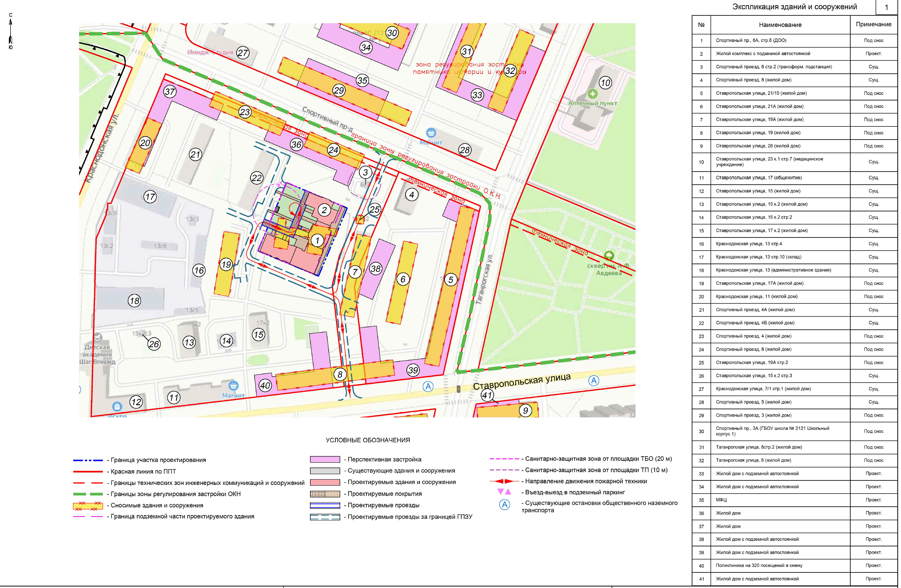The width and height of the screenshot is (901, 588).
Task: Click row Жилой комплекс с подземной автостоянкой
Action: coord(794,54)
